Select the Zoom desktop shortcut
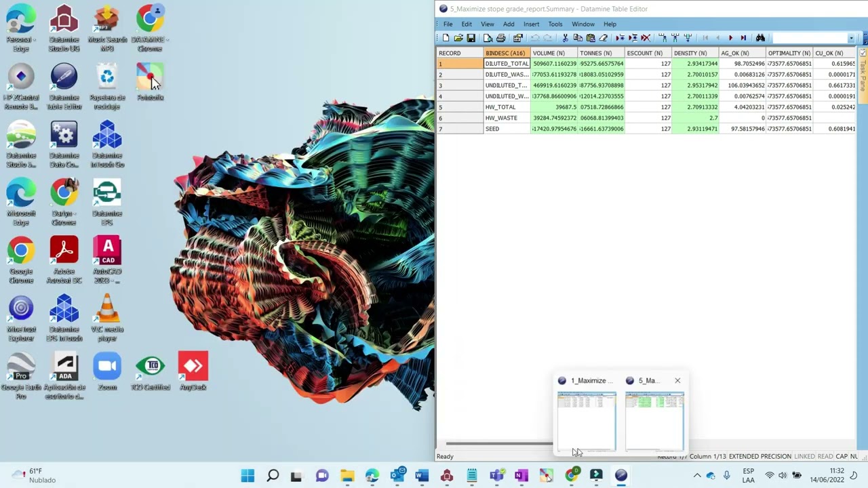 coord(107,371)
